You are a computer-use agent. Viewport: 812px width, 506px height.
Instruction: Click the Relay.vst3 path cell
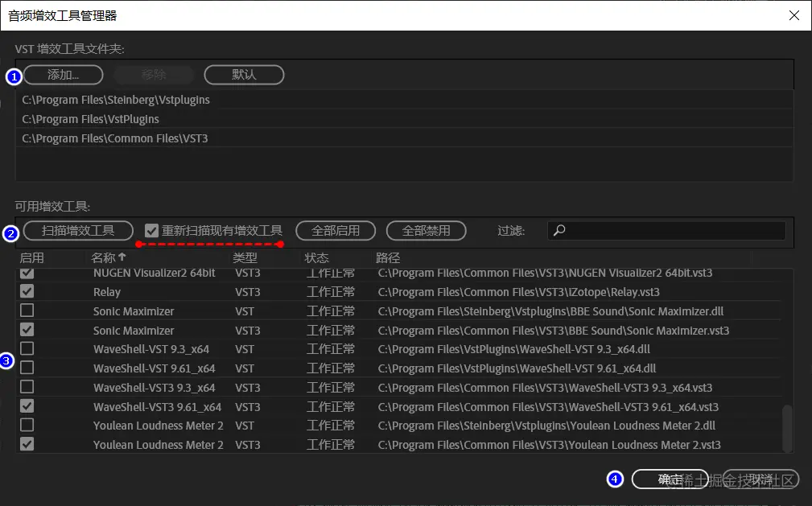[x=518, y=292]
